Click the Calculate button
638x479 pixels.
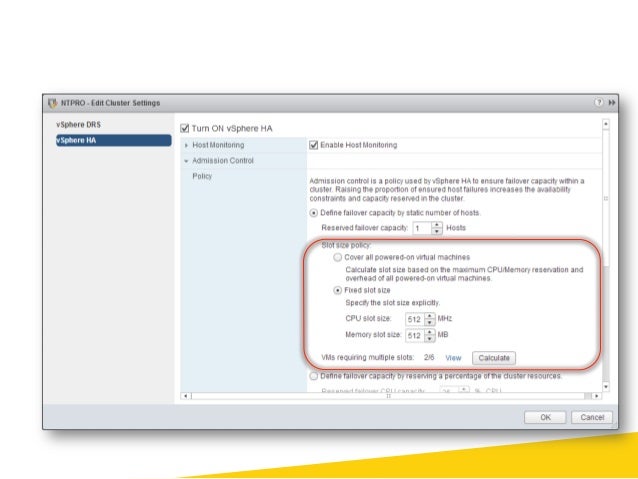point(494,358)
